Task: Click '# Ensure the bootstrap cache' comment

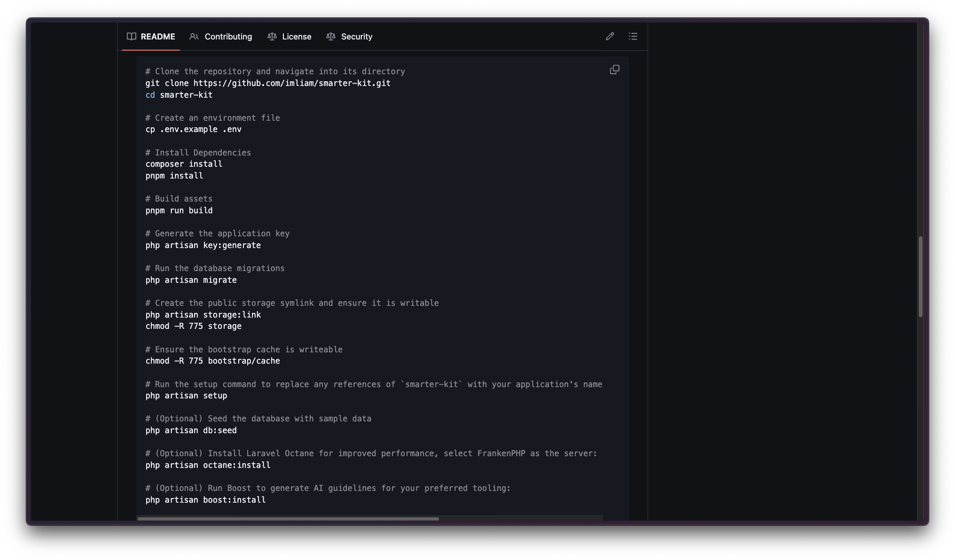Action: pos(244,350)
